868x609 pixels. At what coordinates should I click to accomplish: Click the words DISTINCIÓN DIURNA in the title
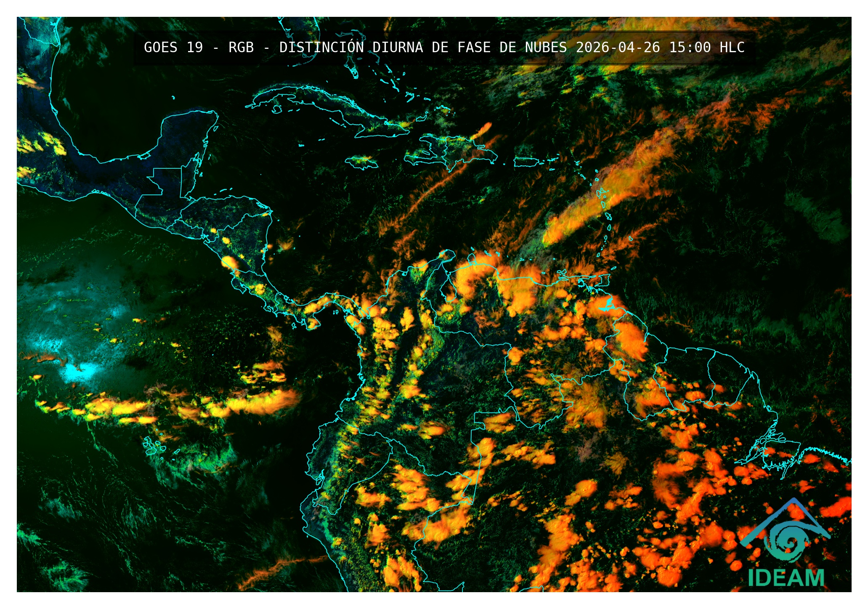click(x=351, y=47)
